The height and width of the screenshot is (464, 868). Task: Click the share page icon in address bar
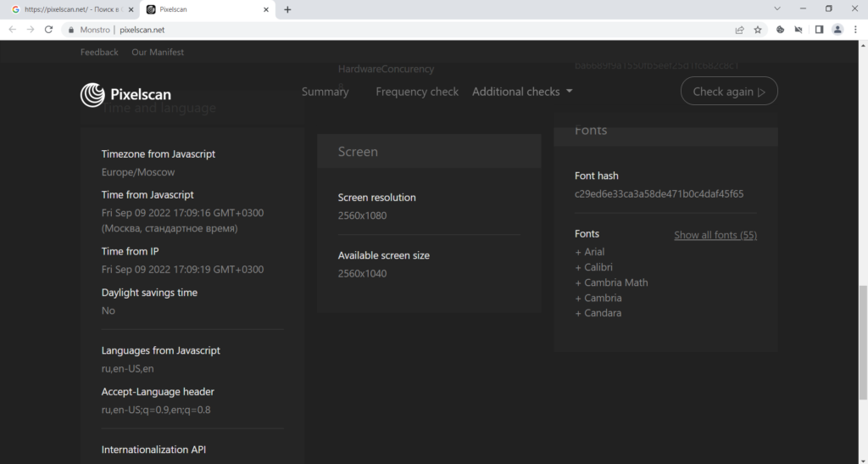739,29
